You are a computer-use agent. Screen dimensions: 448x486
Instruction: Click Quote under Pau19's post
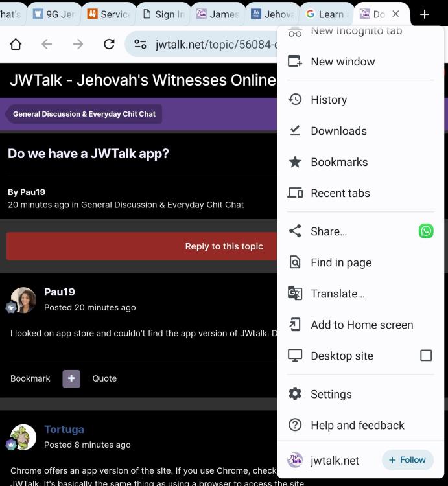(x=104, y=378)
